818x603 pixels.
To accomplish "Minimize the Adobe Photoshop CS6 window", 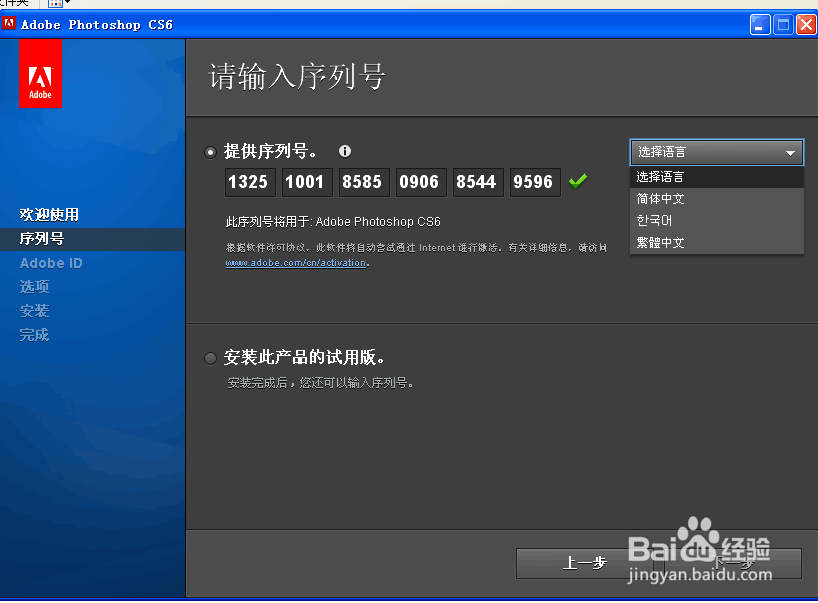I will point(760,25).
